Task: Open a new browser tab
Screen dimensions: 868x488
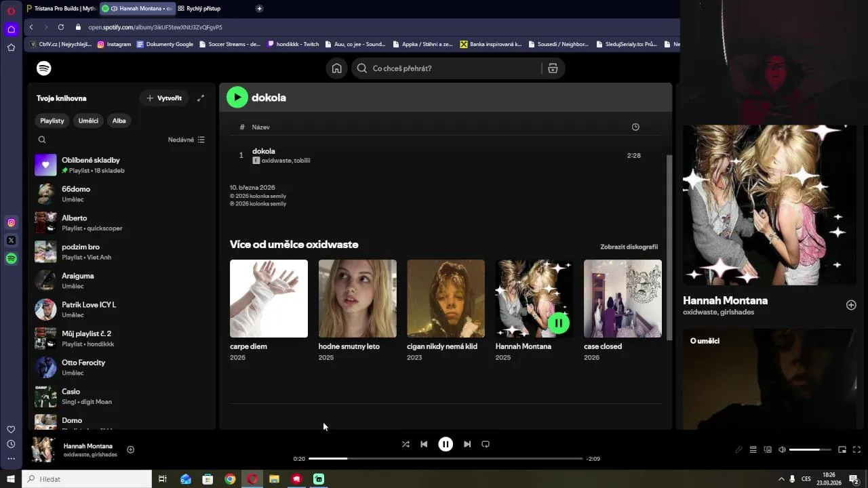Action: 259,8
